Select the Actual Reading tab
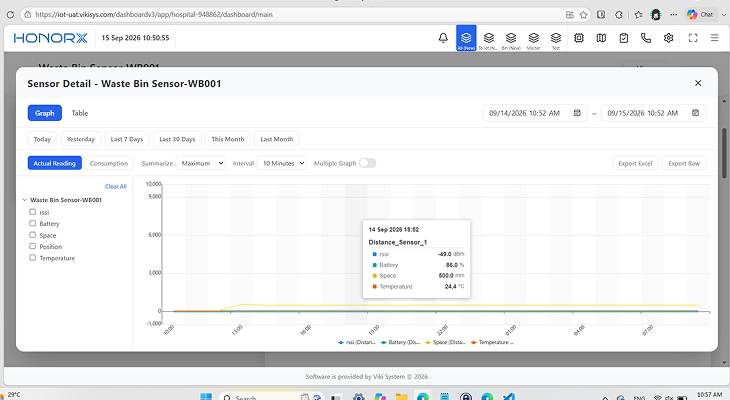 click(x=54, y=163)
